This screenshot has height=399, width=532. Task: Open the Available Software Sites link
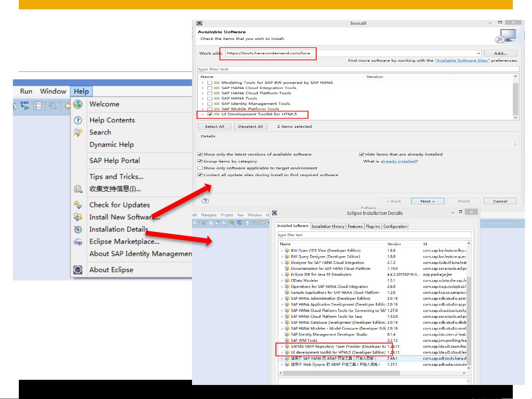[462, 60]
